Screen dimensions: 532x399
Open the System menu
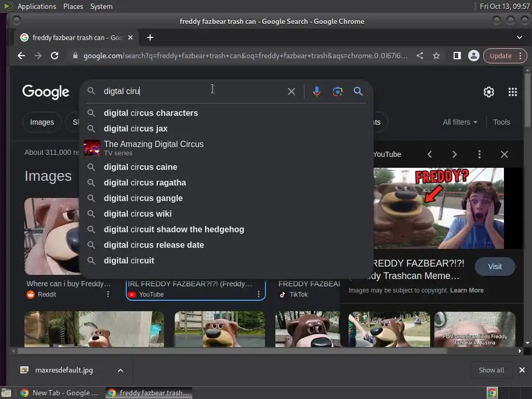[101, 6]
